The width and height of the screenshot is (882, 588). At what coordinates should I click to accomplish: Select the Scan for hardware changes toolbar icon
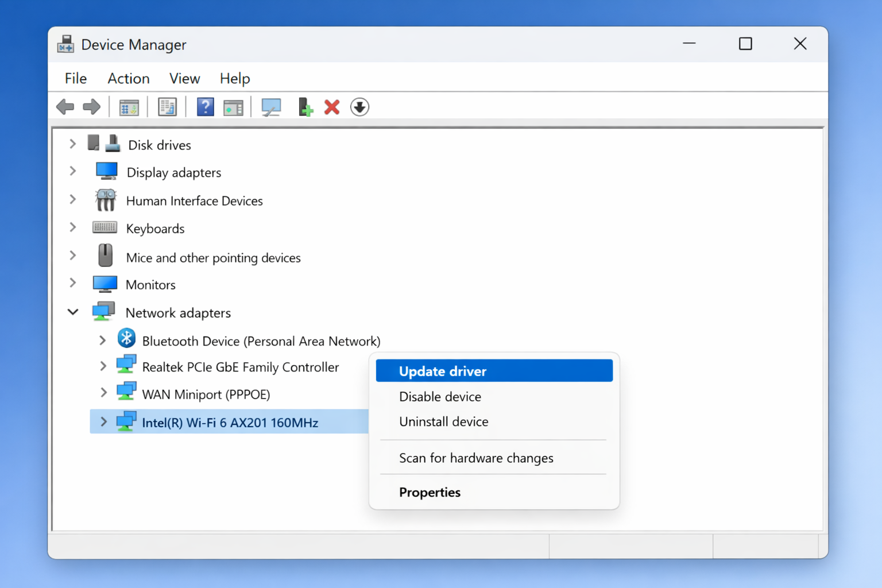tap(271, 107)
